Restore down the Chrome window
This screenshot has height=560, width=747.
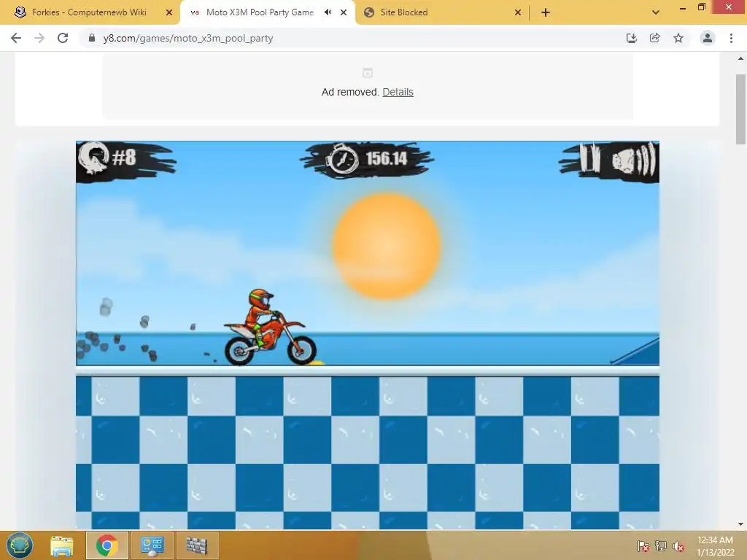click(x=701, y=7)
